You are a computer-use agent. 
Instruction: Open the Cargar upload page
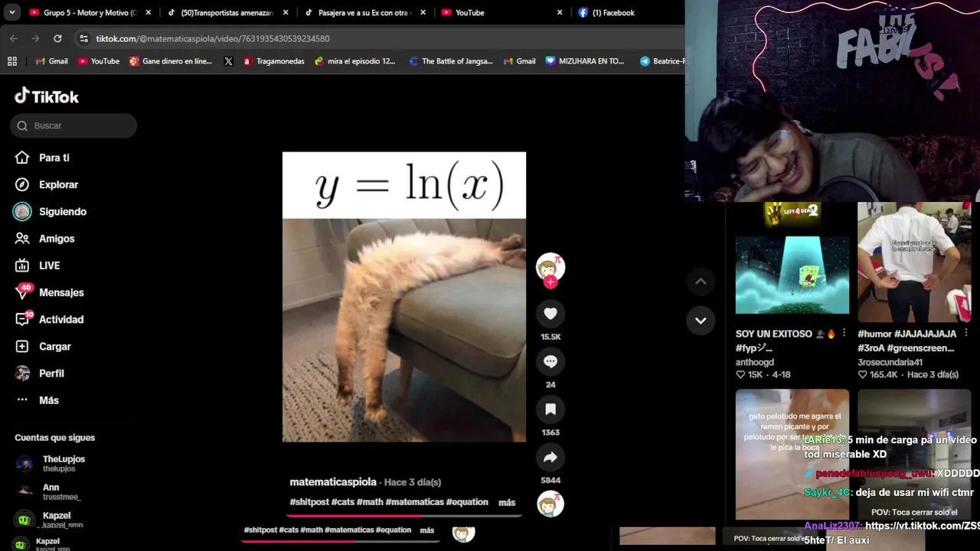coord(44,347)
